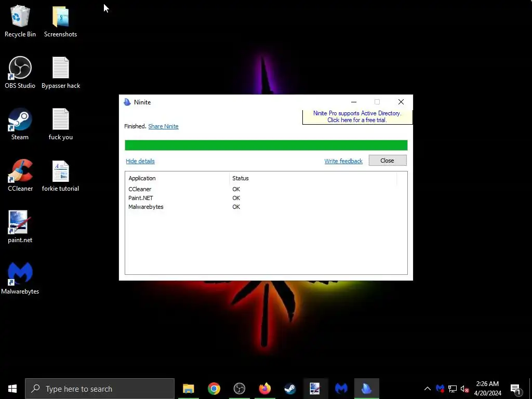Image resolution: width=532 pixels, height=399 pixels.
Task: Open the Recycle Bin desktop icon
Action: tap(20, 21)
